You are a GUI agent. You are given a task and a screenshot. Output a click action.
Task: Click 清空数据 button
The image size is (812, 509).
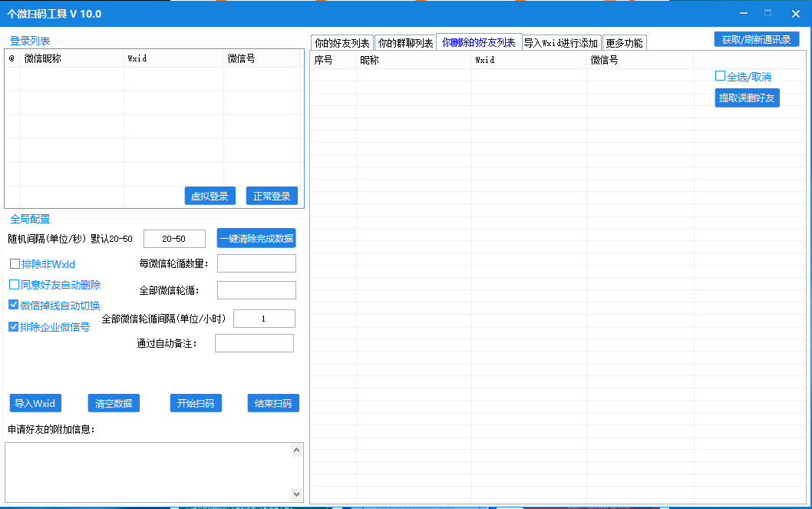coord(114,403)
